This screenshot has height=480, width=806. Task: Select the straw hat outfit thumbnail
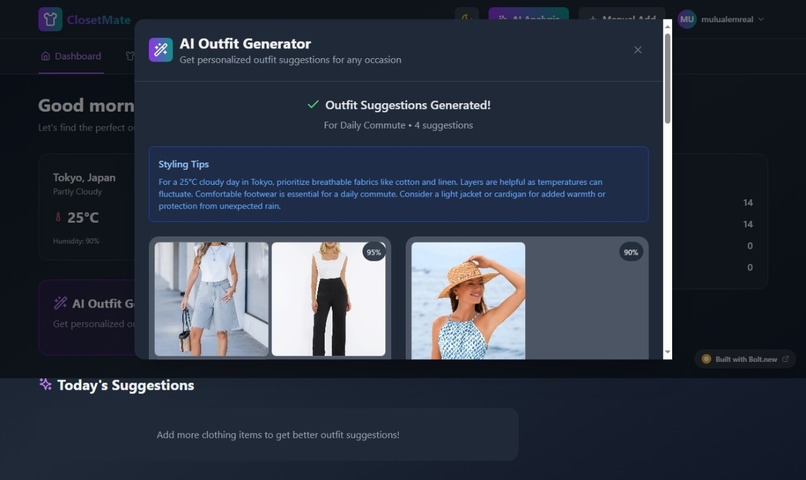(468, 301)
